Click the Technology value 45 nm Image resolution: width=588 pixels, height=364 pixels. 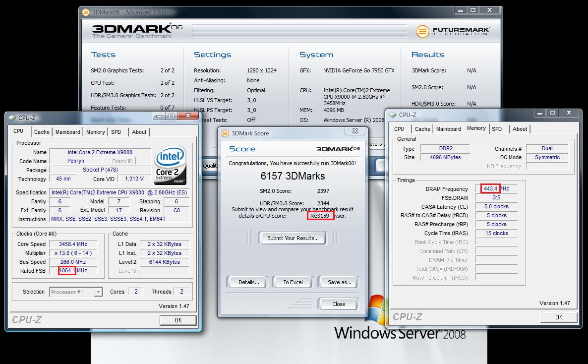point(63,179)
